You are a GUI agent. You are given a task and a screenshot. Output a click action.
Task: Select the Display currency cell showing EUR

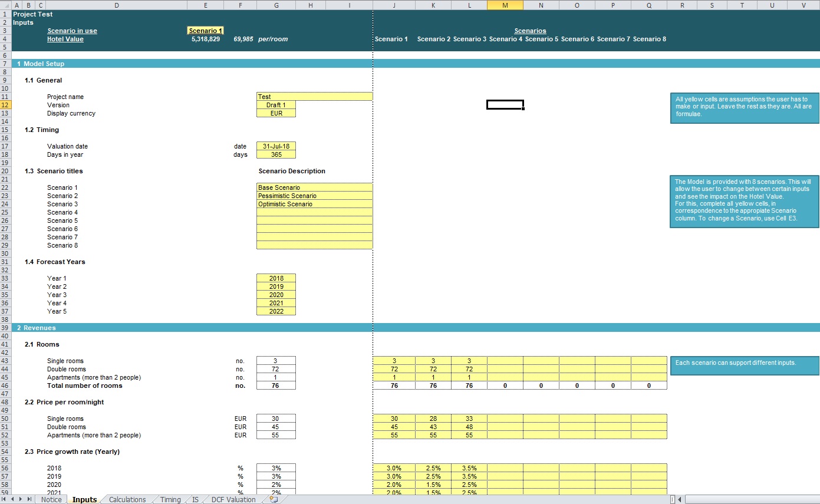276,113
